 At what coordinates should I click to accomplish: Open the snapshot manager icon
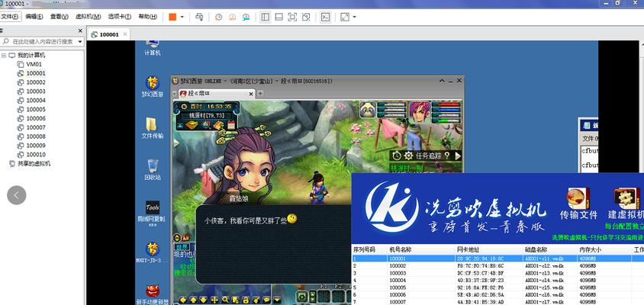246,17
